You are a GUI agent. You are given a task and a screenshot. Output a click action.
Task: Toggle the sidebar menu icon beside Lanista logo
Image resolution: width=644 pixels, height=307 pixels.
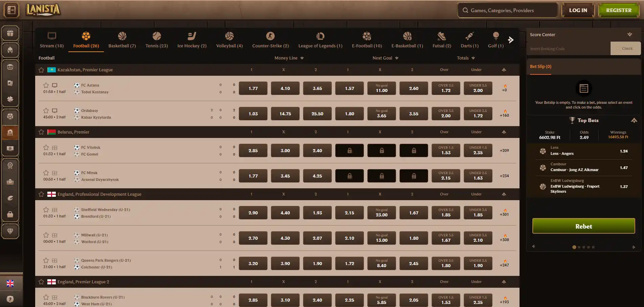coord(11,10)
